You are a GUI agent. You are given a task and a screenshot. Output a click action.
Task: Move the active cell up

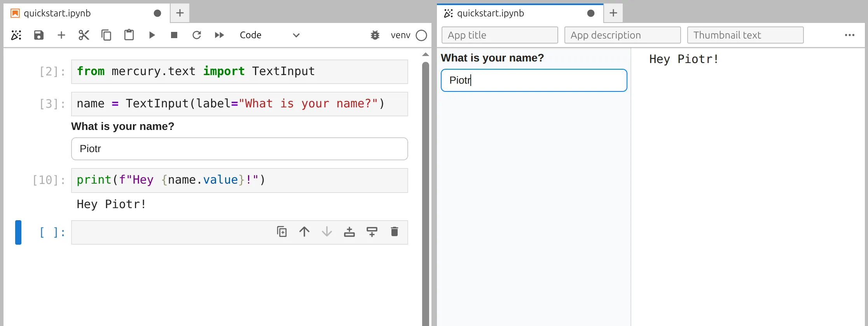click(x=304, y=232)
